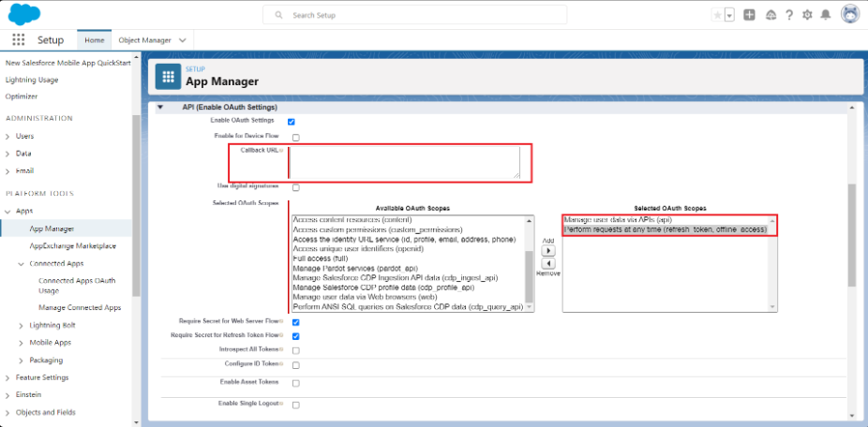868x427 pixels.
Task: Uncheck Enable OAuth Settings checkbox
Action: [x=292, y=122]
